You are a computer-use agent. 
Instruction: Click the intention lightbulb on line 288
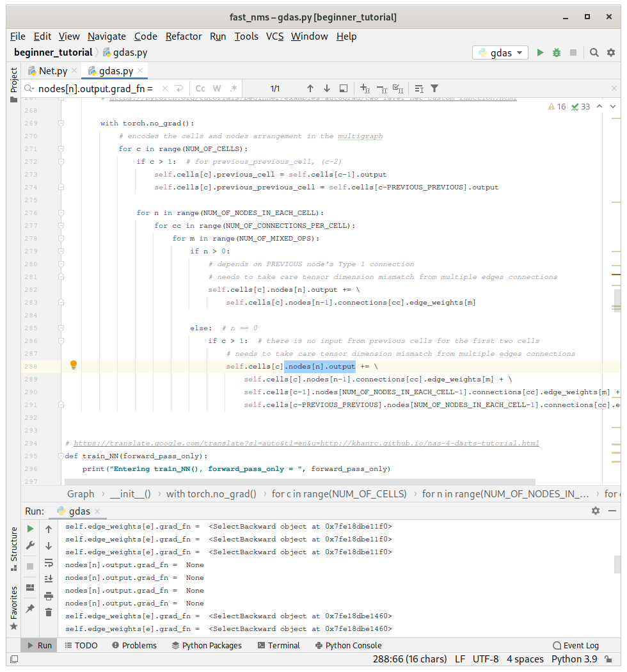pyautogui.click(x=74, y=365)
